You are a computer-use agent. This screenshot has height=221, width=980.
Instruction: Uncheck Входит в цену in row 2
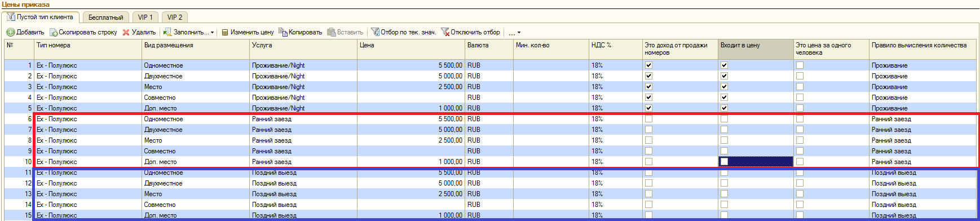pyautogui.click(x=724, y=76)
